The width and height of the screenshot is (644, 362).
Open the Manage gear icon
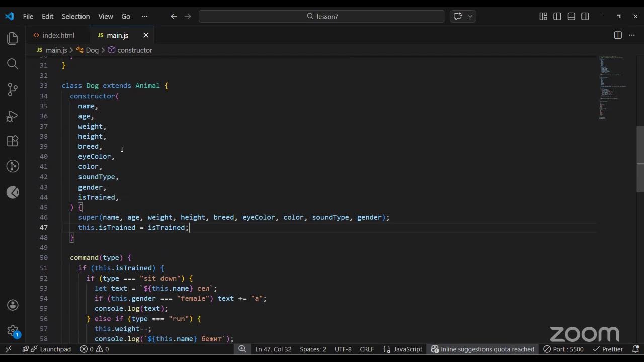tap(13, 330)
